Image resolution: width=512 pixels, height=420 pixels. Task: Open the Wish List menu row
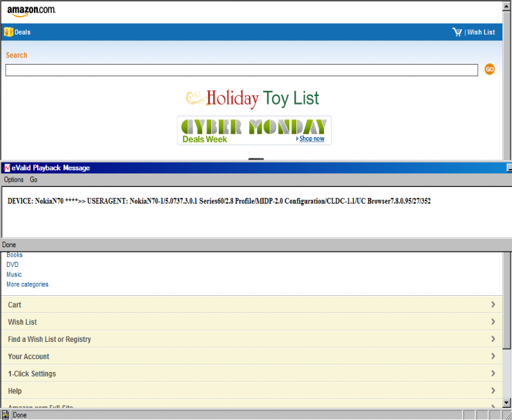pyautogui.click(x=252, y=321)
